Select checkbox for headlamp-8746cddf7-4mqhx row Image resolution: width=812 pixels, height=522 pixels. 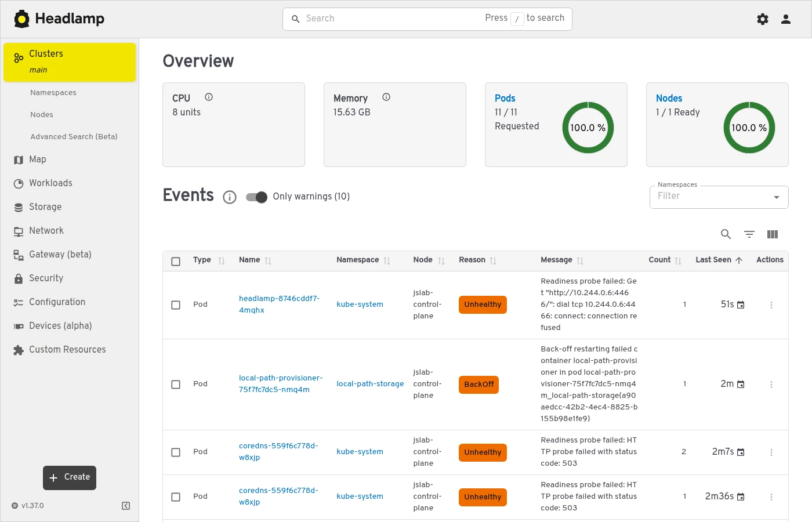pyautogui.click(x=176, y=305)
